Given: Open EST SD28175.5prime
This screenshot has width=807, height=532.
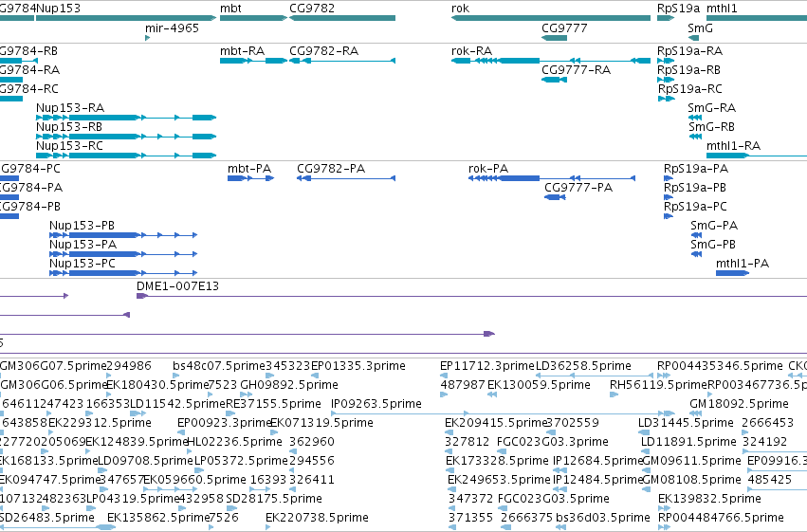Looking at the screenshot, I should tap(274, 499).
